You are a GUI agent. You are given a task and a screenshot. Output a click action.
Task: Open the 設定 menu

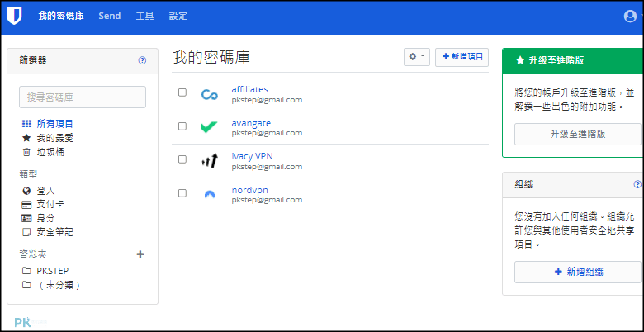coord(178,16)
